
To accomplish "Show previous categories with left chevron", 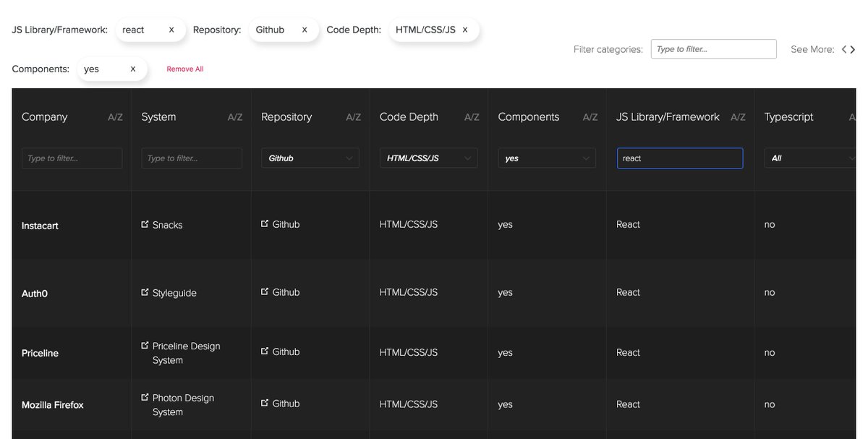I will click(844, 50).
